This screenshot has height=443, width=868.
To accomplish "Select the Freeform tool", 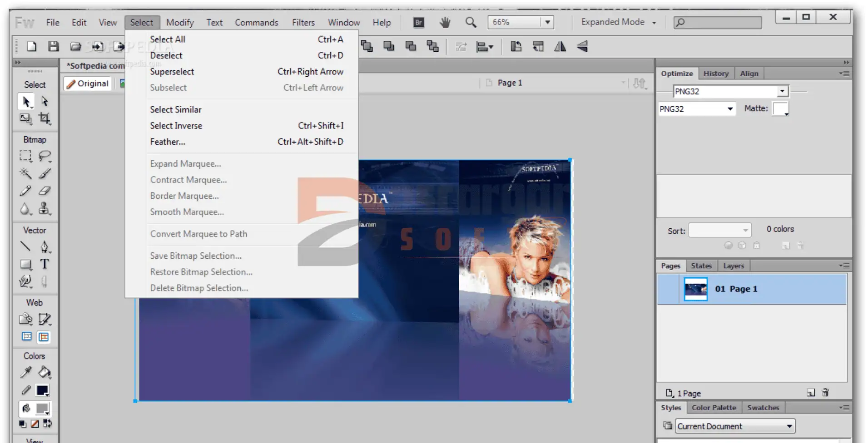I will click(26, 282).
